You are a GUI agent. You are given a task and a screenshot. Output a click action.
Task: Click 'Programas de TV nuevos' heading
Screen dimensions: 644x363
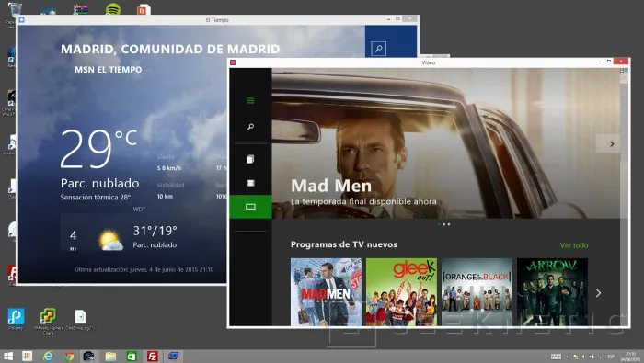(344, 244)
